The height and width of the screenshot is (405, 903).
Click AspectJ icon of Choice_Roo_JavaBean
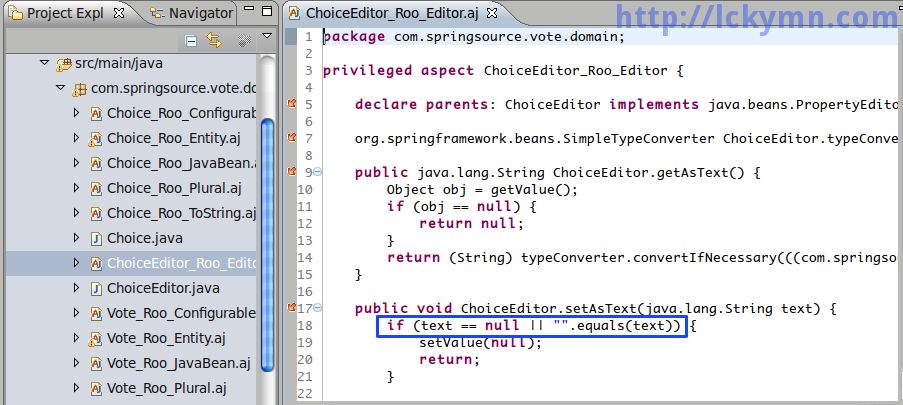(x=96, y=164)
